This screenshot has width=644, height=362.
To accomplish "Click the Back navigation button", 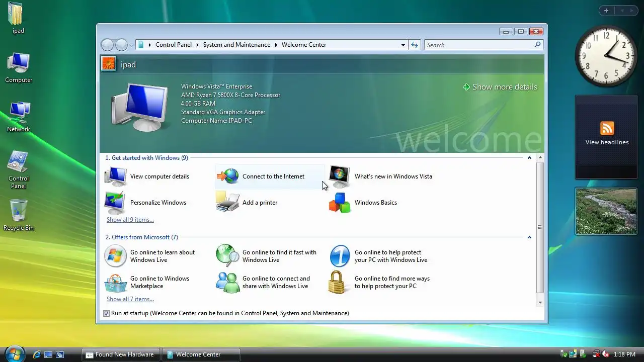I will click(x=107, y=45).
